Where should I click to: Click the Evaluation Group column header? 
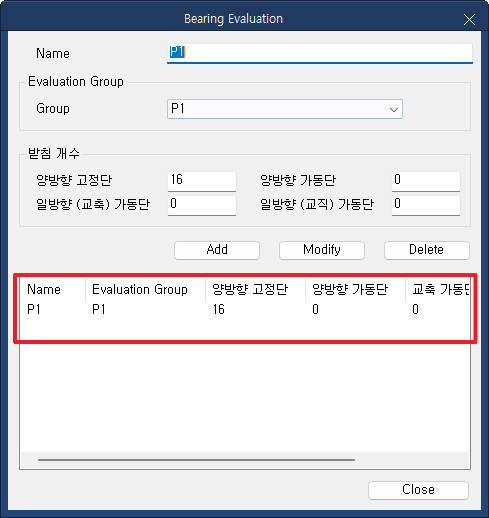tap(145, 290)
